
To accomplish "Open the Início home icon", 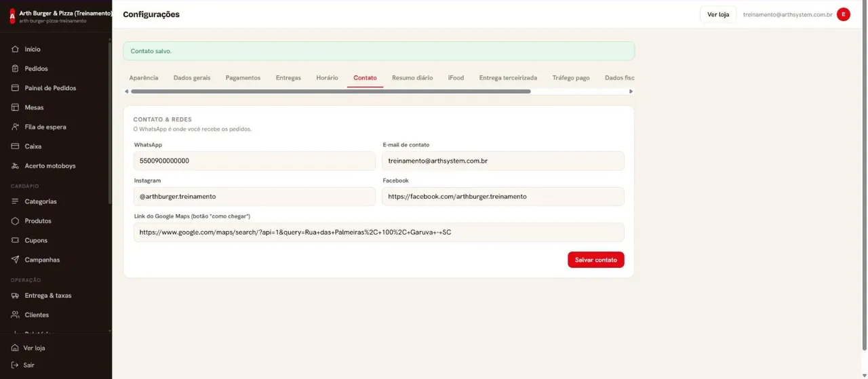I will click(15, 49).
